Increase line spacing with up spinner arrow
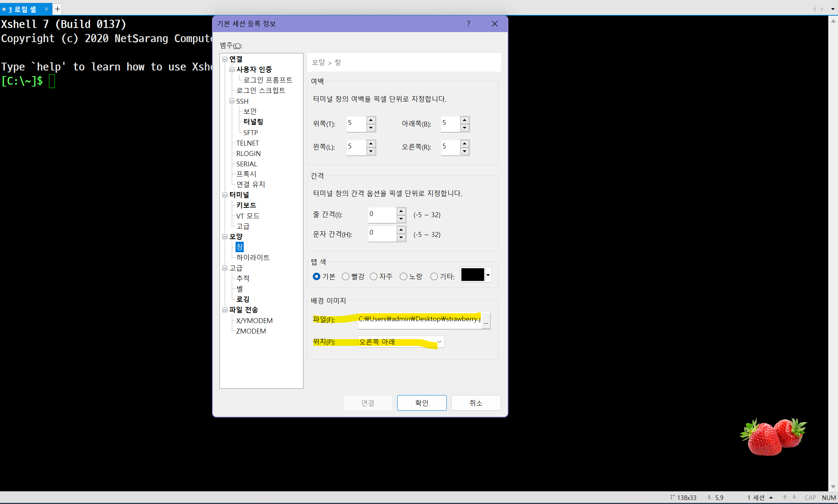838x504 pixels. (401, 211)
